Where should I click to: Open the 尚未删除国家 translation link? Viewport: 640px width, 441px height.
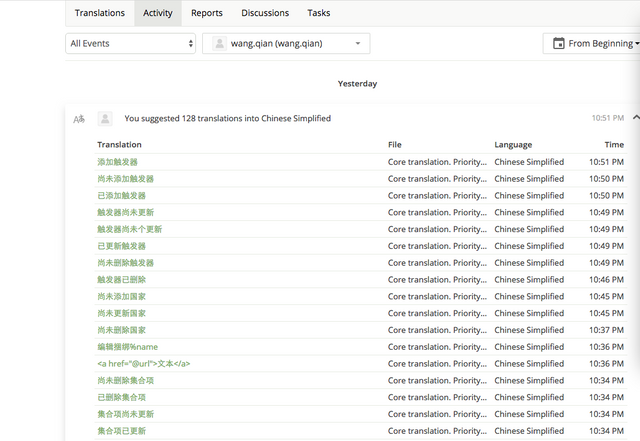122,330
